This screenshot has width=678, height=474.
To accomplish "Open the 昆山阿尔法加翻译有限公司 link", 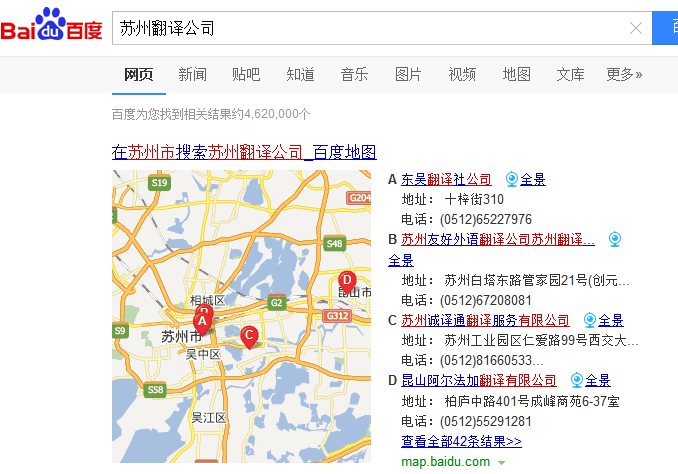I will tap(479, 381).
